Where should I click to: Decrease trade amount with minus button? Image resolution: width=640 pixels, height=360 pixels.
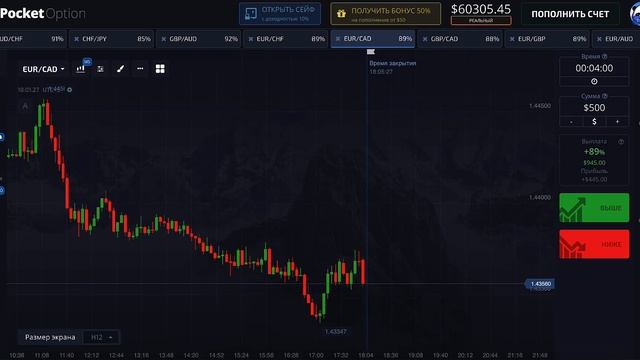click(x=571, y=122)
